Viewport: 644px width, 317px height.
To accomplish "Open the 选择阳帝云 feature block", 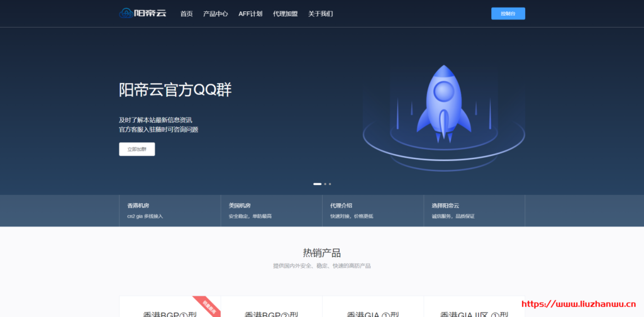I will coord(474,211).
